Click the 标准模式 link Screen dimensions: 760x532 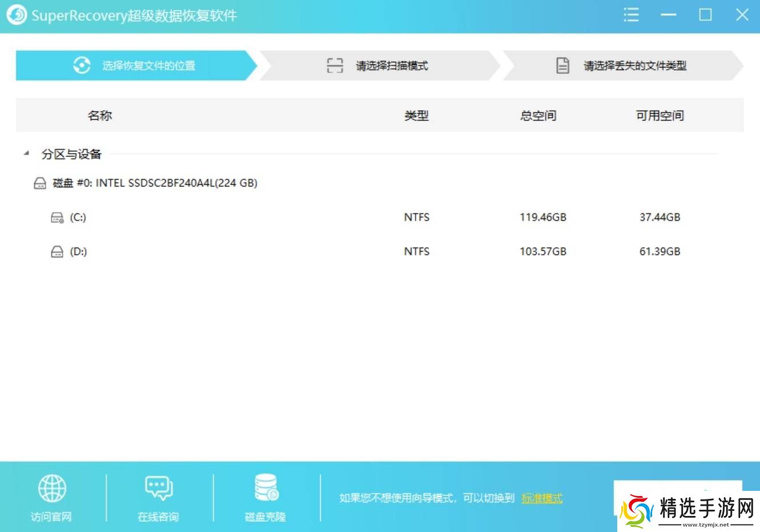[541, 498]
